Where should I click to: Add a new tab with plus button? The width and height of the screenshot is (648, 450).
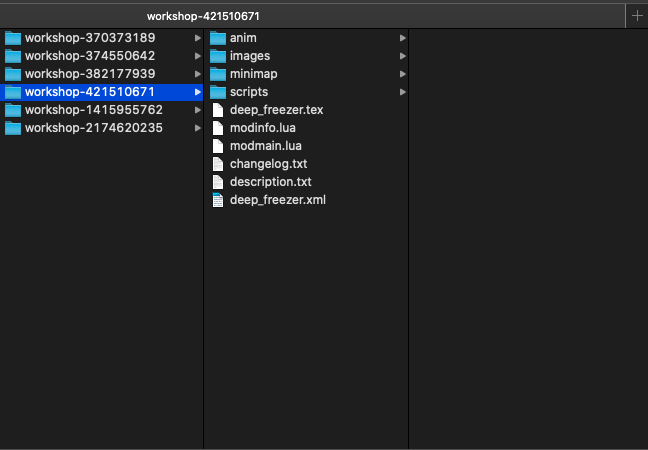637,16
